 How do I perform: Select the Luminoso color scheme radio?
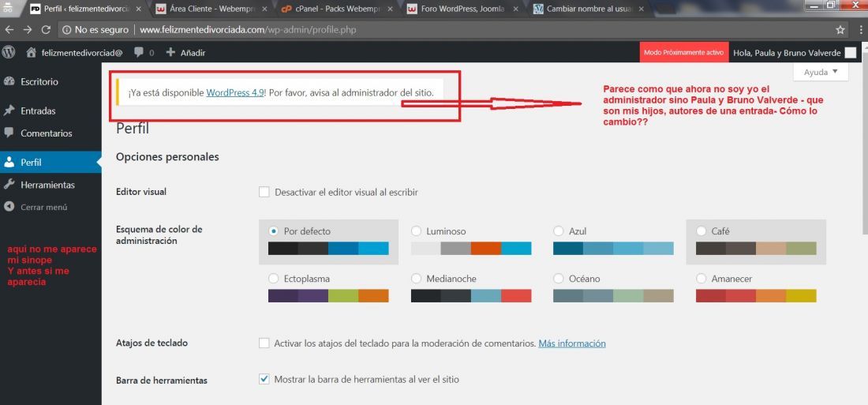coord(417,231)
